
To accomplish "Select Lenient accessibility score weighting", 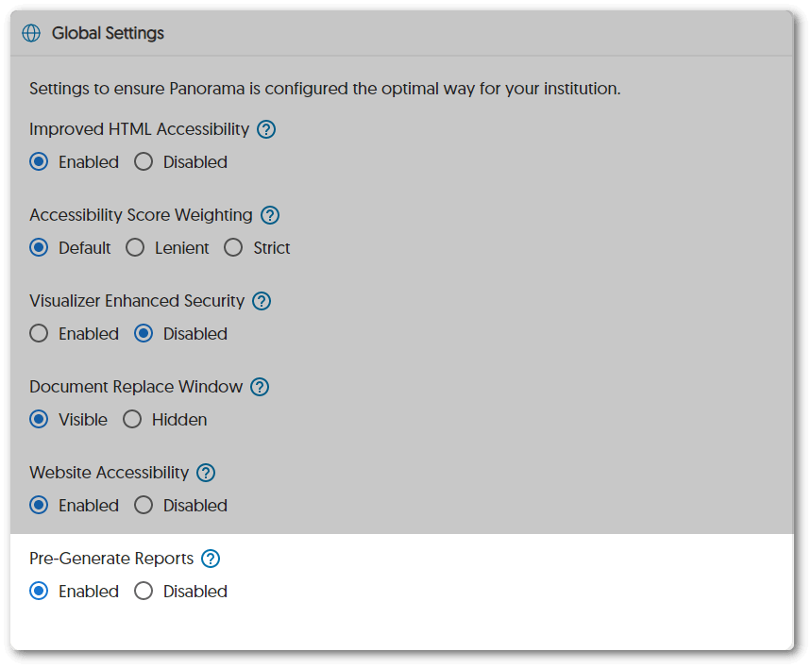I will point(135,248).
